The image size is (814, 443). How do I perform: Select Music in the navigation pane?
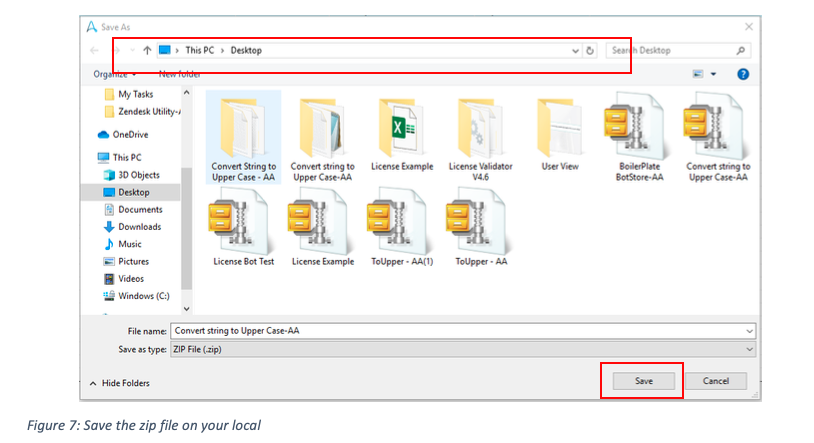(123, 244)
